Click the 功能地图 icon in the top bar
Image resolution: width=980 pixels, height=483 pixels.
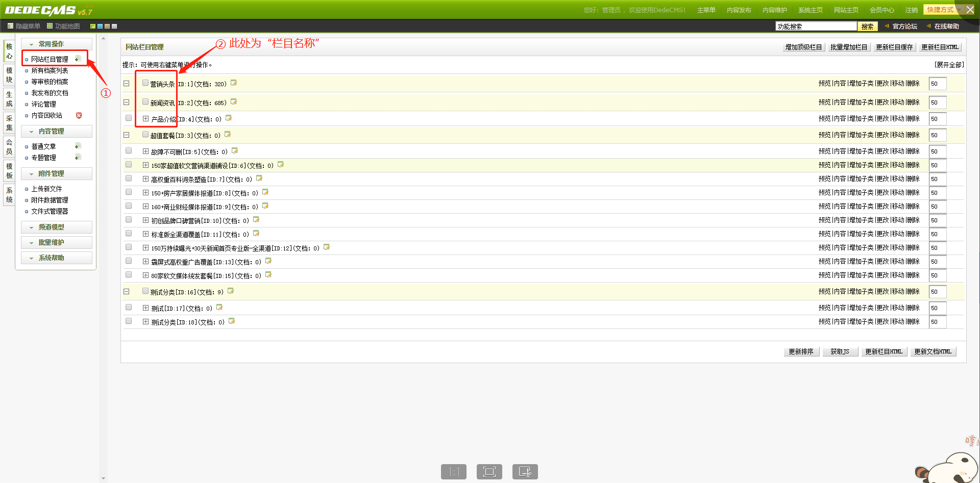point(50,26)
